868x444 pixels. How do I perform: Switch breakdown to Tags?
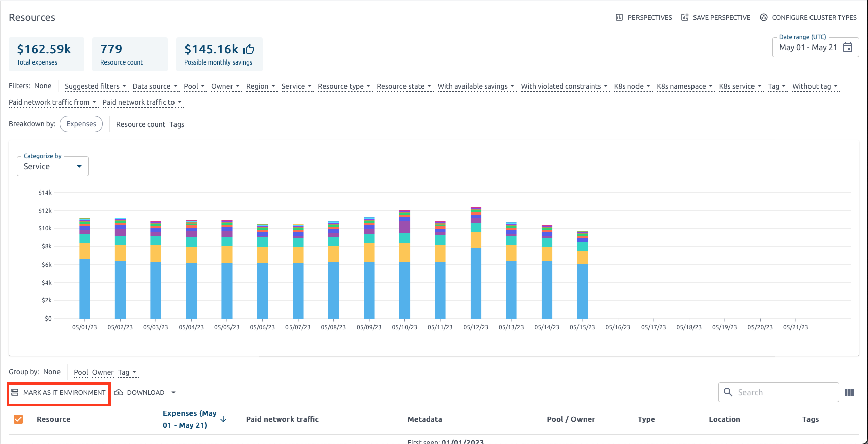click(177, 124)
